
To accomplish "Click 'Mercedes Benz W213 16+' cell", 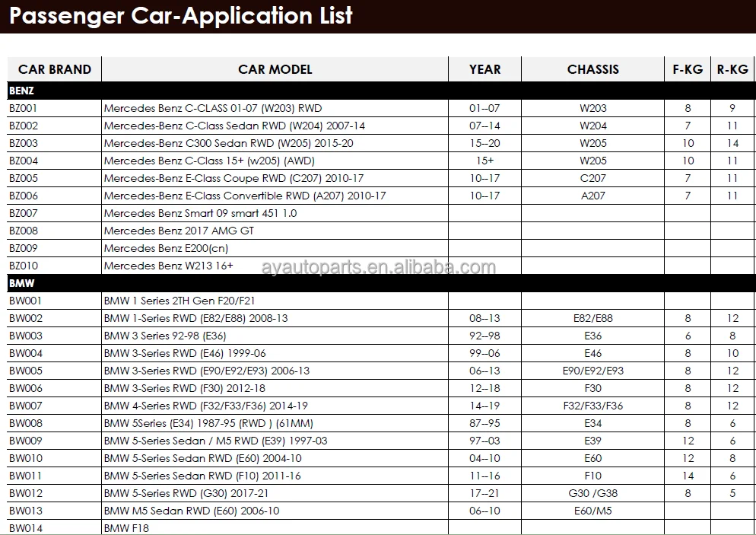I will (x=275, y=266).
